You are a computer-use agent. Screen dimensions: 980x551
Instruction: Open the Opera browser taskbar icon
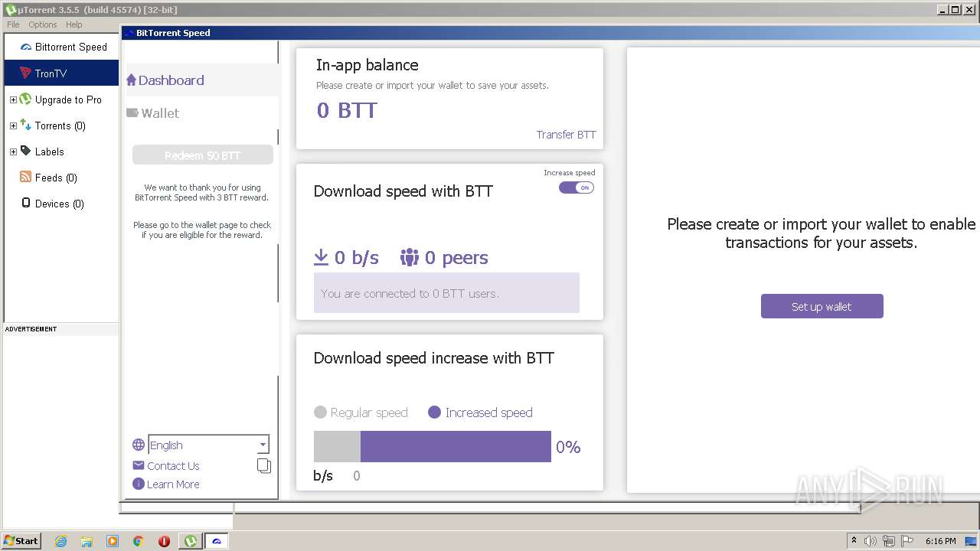point(164,541)
